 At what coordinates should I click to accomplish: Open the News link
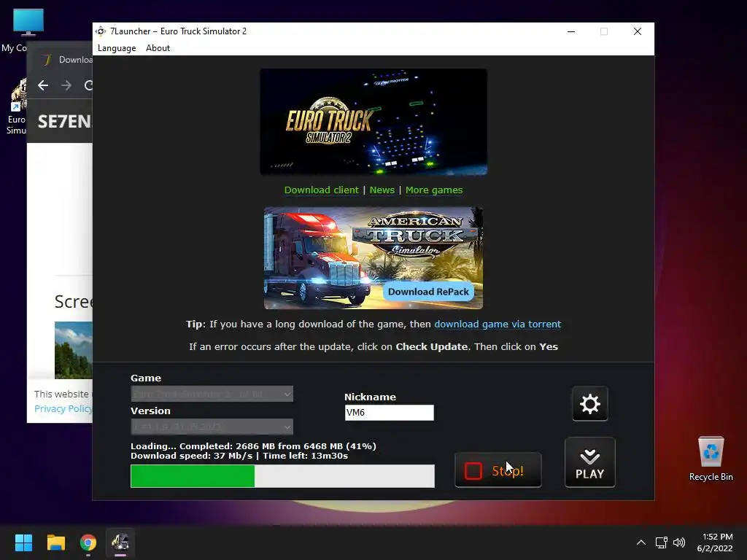pos(382,190)
